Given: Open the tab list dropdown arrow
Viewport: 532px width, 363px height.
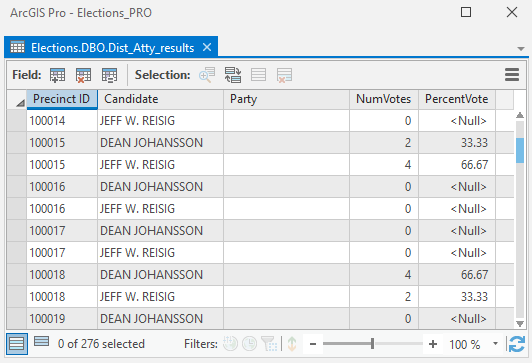Looking at the screenshot, I should [521, 49].
